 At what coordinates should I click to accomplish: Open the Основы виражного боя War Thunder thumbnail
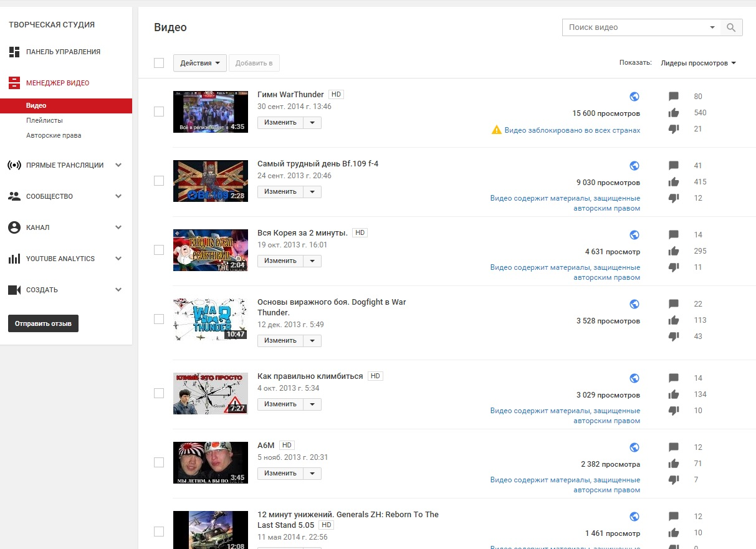(x=211, y=319)
